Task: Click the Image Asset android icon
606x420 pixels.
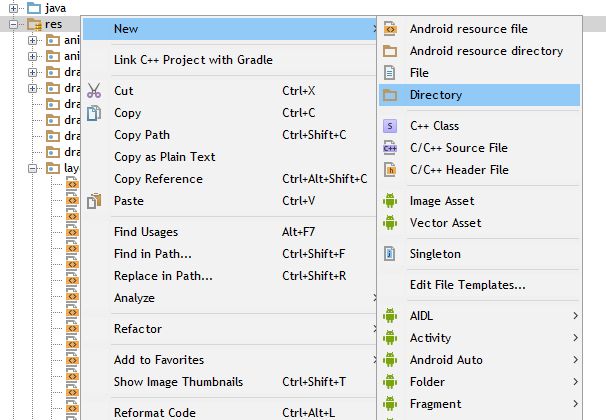Action: click(x=390, y=201)
